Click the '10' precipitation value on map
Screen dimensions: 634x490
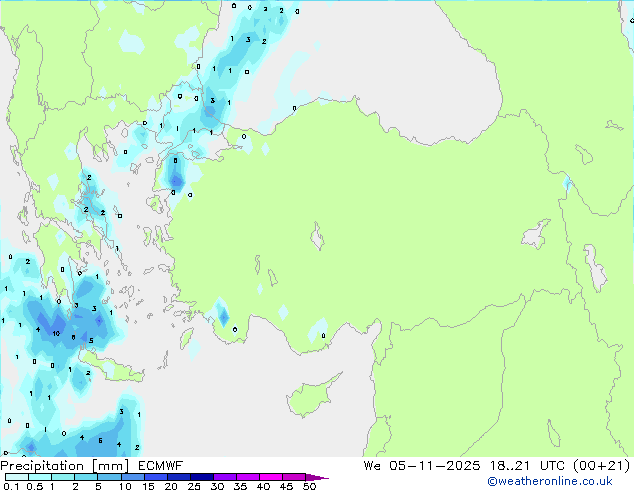[56, 334]
